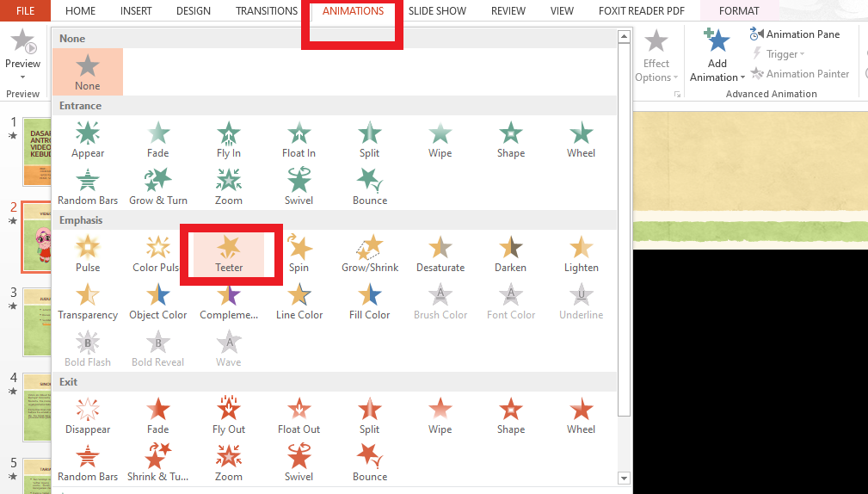Pick the Disappear exit animation
This screenshot has height=494, width=868.
pos(88,417)
